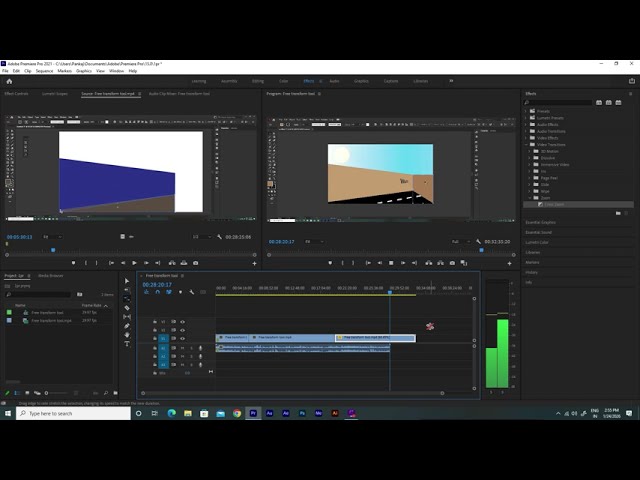Mute audio track A1
Image resolution: width=640 pixels, height=480 pixels.
(182, 348)
